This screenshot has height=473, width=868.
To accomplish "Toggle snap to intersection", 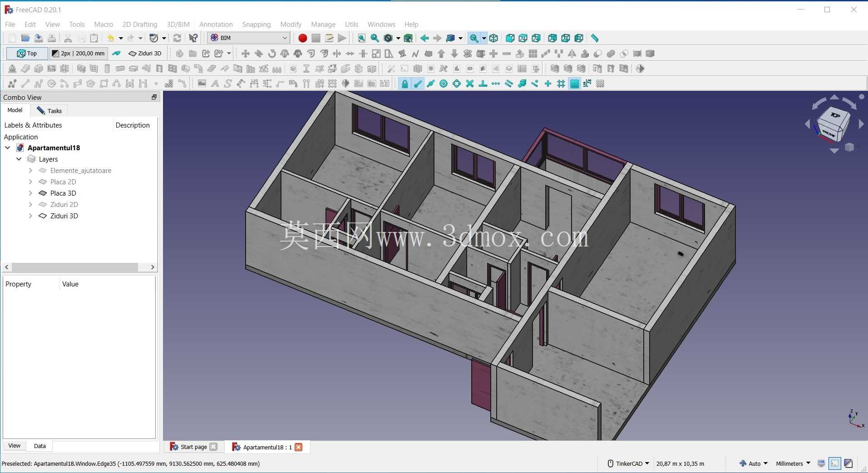I will click(470, 84).
